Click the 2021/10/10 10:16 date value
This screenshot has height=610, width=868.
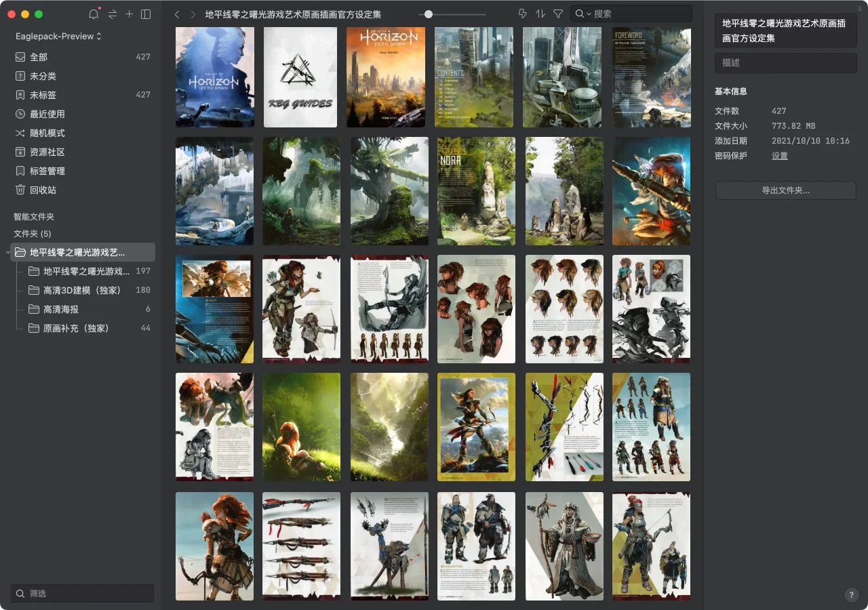[x=810, y=141]
